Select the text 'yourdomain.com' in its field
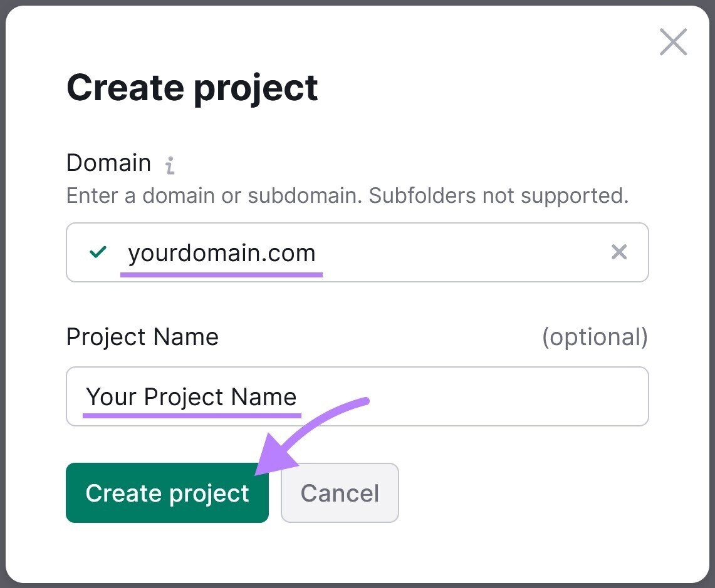 [221, 253]
